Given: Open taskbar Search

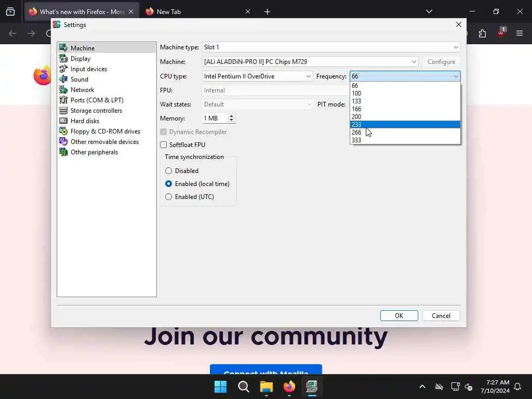Looking at the screenshot, I should tap(244, 387).
